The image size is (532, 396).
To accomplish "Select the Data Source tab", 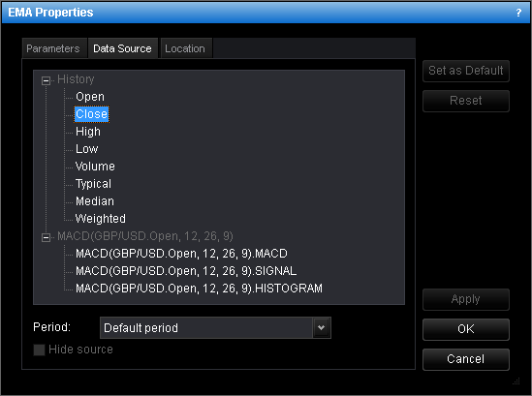I will pyautogui.click(x=122, y=48).
